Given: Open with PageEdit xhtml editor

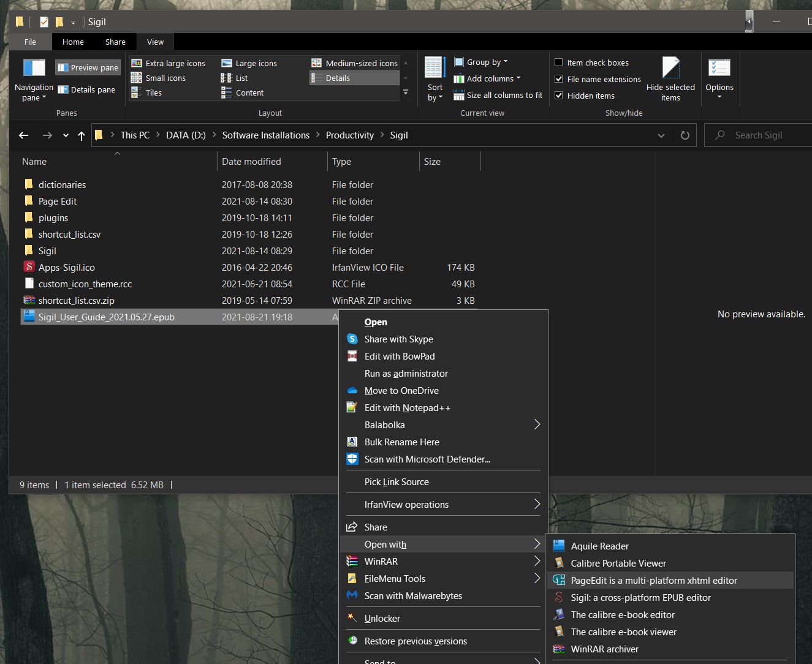Looking at the screenshot, I should (653, 581).
